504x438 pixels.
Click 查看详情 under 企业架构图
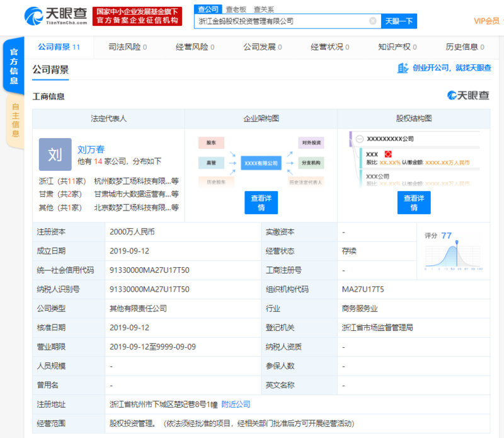pyautogui.click(x=261, y=202)
